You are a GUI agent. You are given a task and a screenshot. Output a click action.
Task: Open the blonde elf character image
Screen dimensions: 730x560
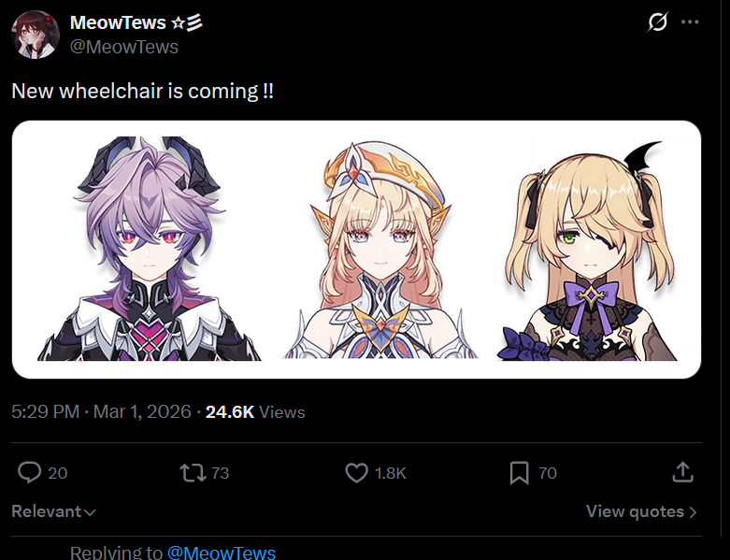[x=380, y=250]
